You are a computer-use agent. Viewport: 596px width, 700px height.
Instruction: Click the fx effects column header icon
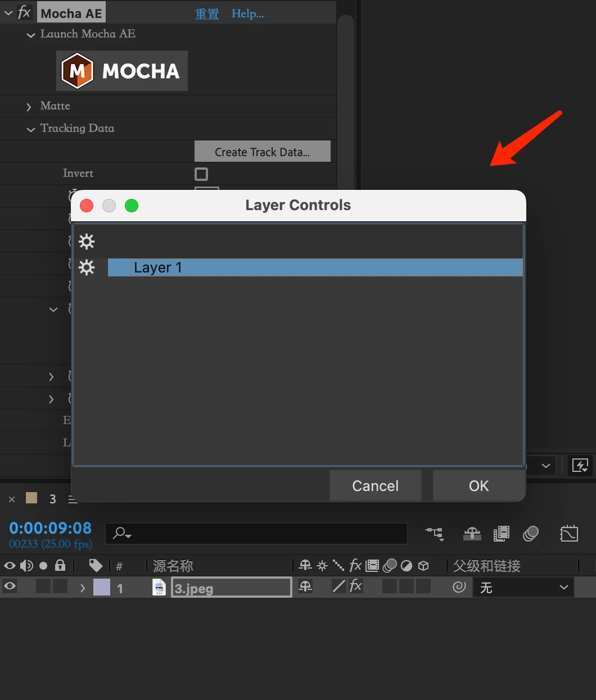355,565
